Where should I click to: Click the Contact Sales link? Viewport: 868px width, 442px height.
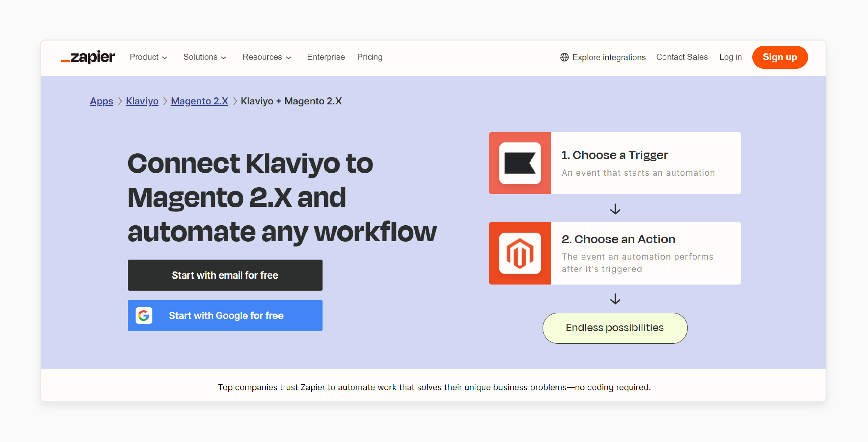coord(682,57)
